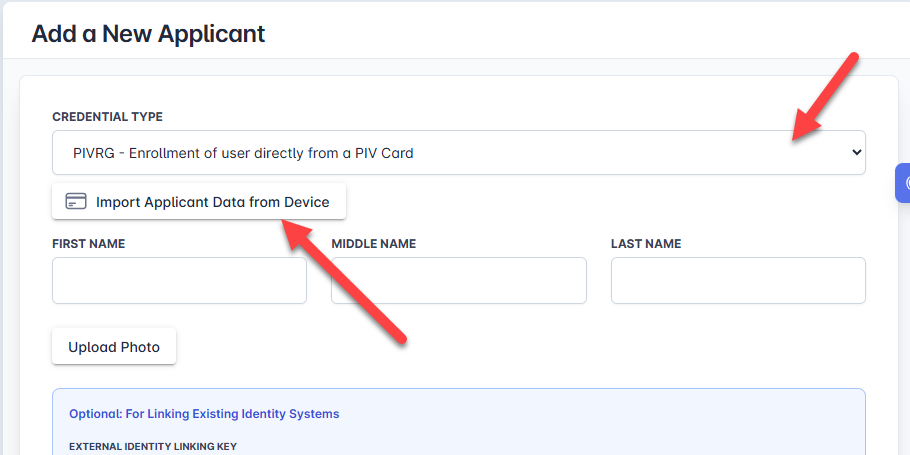Click the card icon on Import button

(76, 202)
